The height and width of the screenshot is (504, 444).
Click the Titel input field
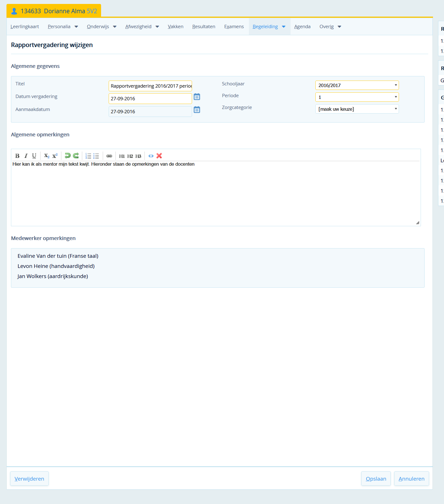coord(150,86)
